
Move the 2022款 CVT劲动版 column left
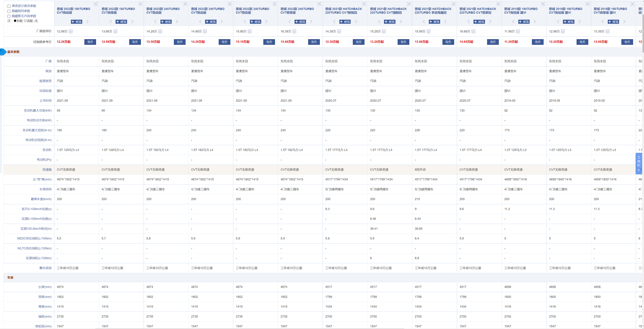pyautogui.click(x=155, y=22)
